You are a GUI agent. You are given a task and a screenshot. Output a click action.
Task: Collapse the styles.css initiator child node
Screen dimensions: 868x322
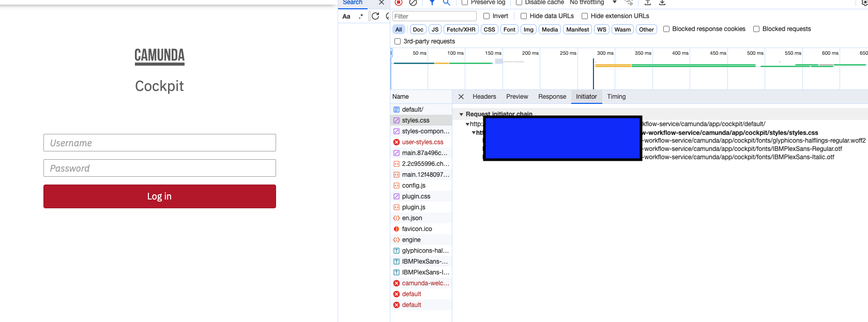474,133
